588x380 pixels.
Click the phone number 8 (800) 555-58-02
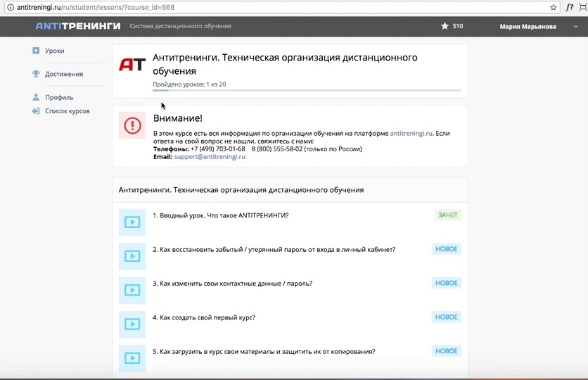[x=276, y=149]
